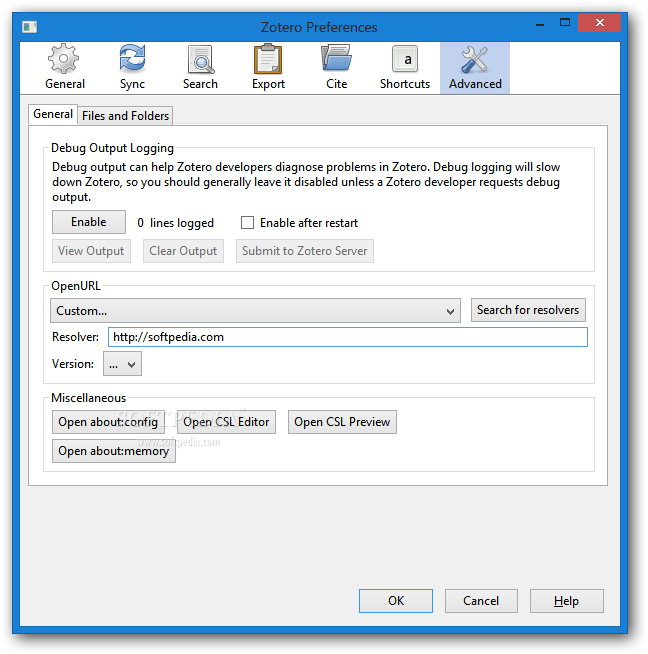Click the Zotero window icon in title bar
Image resolution: width=648 pixels, height=654 pixels.
[30, 27]
